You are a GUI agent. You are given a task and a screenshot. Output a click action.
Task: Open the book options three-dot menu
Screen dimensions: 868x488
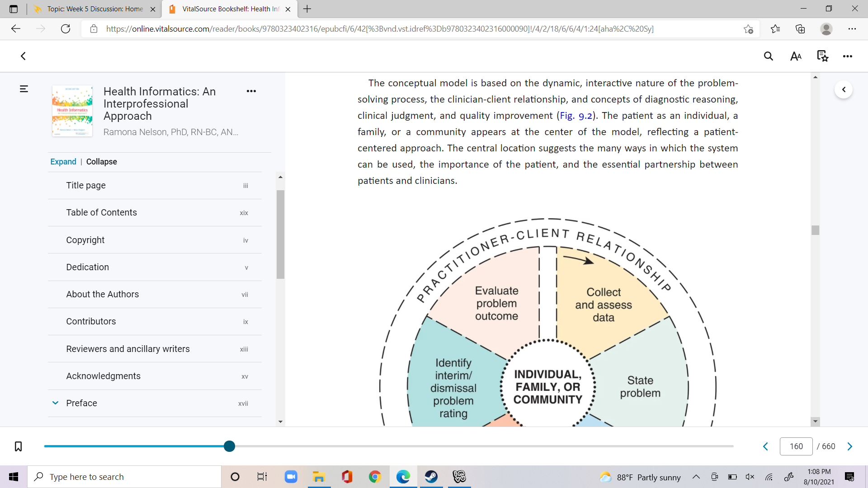click(x=251, y=91)
